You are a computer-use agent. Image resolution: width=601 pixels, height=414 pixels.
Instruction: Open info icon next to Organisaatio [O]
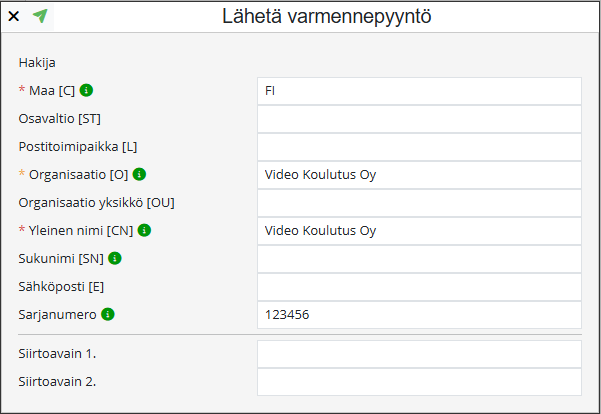(139, 174)
